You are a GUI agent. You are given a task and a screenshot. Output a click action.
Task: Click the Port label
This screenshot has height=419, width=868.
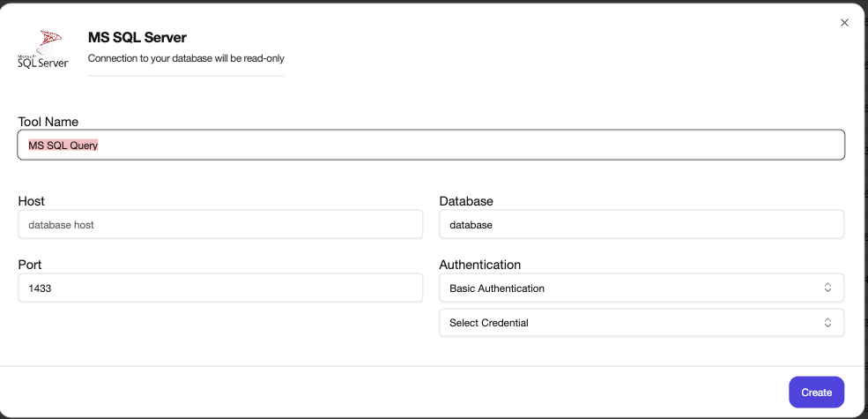[30, 265]
